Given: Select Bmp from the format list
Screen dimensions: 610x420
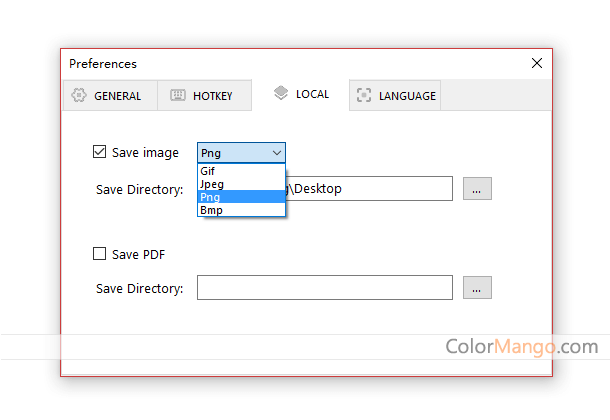Looking at the screenshot, I should coord(211,210).
